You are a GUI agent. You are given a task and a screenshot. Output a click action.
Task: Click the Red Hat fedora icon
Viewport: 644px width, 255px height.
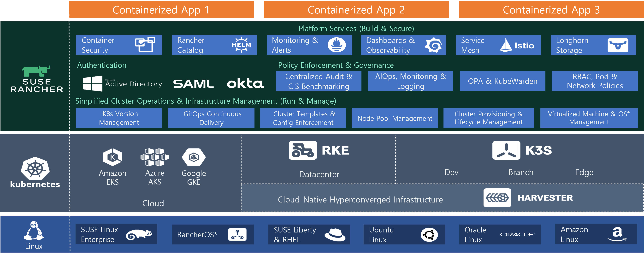tap(335, 235)
